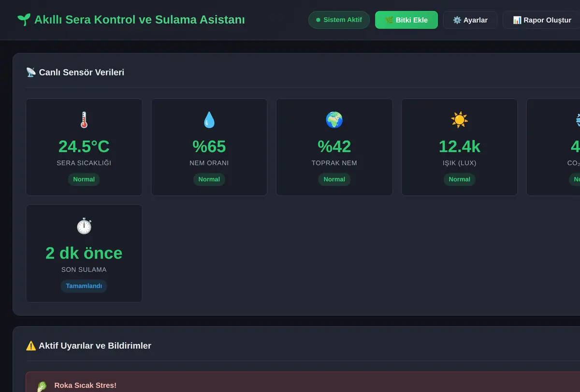Click the 'Roka Sıcak Stres!' alert title
The height and width of the screenshot is (392, 580).
[x=86, y=385]
